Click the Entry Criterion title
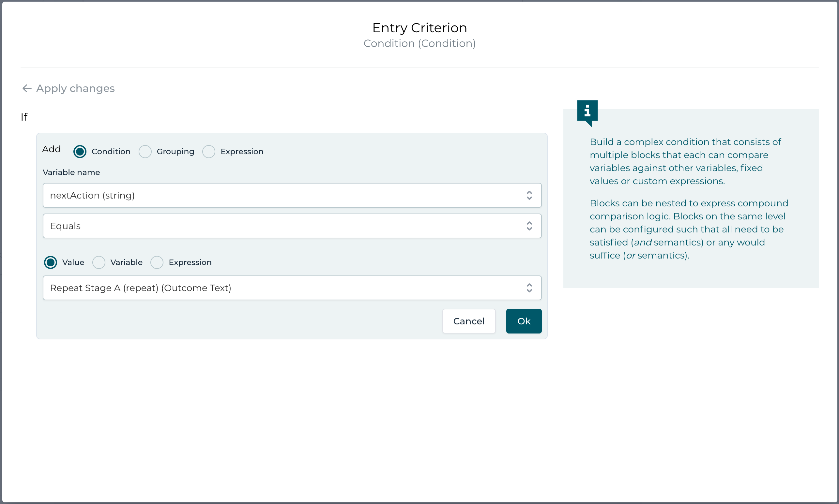This screenshot has width=839, height=504. pos(419,28)
